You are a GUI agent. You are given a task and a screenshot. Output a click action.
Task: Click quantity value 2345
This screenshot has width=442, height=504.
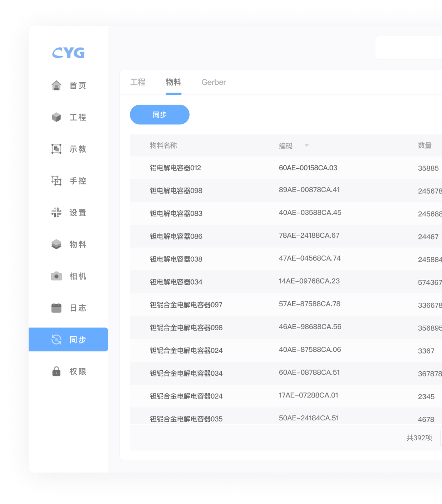pos(426,397)
